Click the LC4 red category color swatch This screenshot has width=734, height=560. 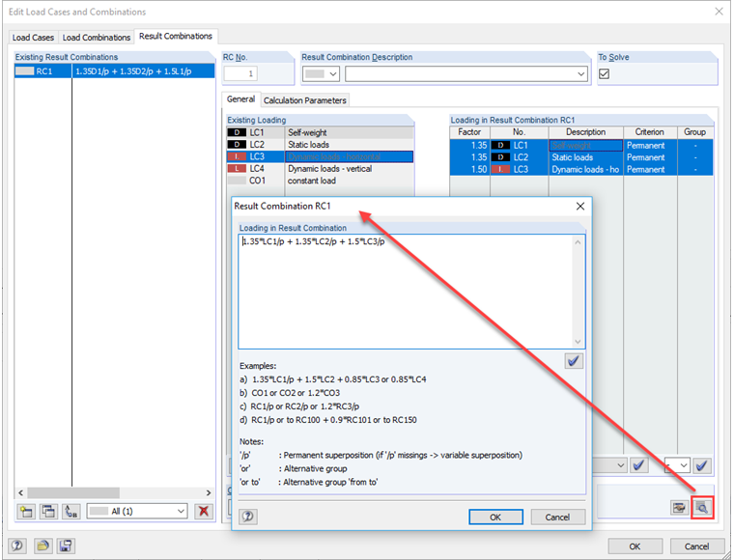[x=237, y=168]
